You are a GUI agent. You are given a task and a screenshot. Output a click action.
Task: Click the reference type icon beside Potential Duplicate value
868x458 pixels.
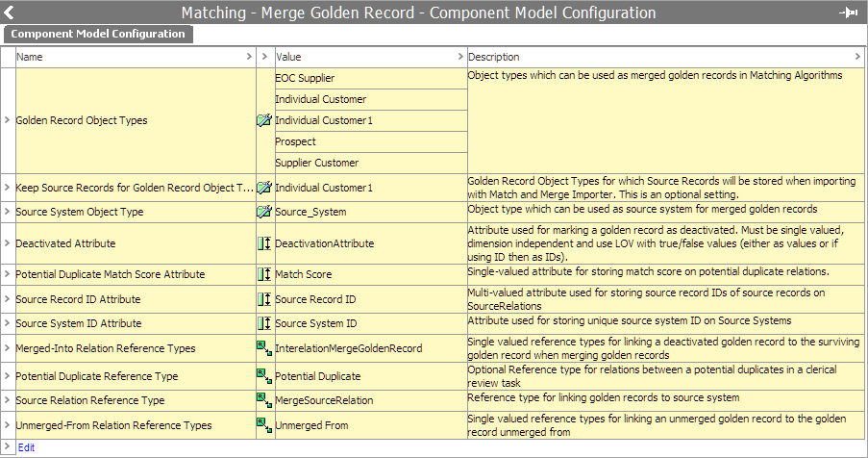point(264,376)
